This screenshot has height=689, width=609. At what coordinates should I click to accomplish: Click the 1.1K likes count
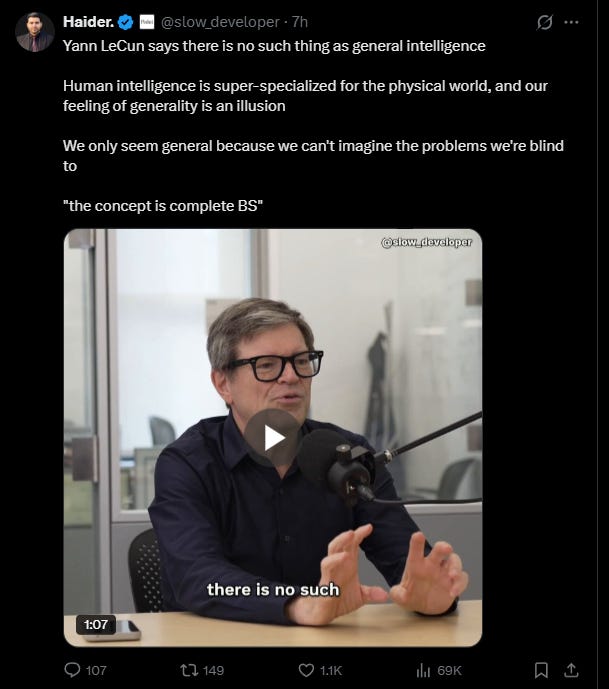click(331, 671)
